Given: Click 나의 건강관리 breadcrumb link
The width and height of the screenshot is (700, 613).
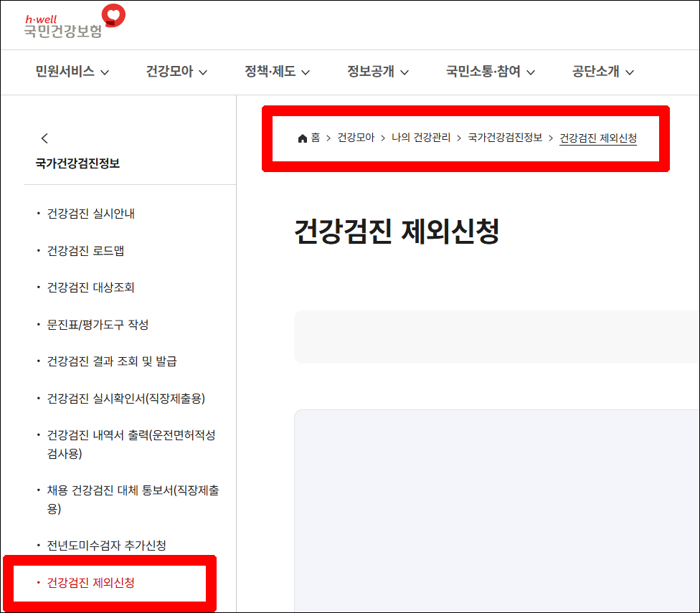Looking at the screenshot, I should pyautogui.click(x=421, y=138).
